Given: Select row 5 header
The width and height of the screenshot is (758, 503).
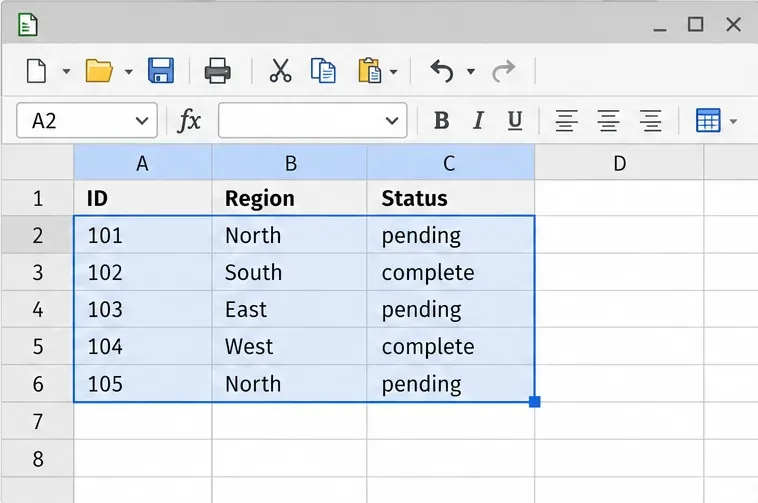Looking at the screenshot, I should coord(38,346).
